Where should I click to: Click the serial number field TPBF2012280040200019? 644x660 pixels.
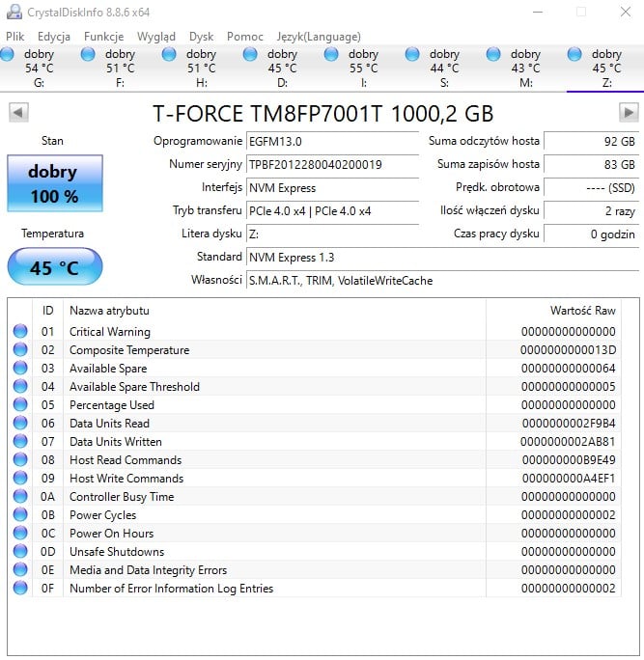click(x=332, y=165)
